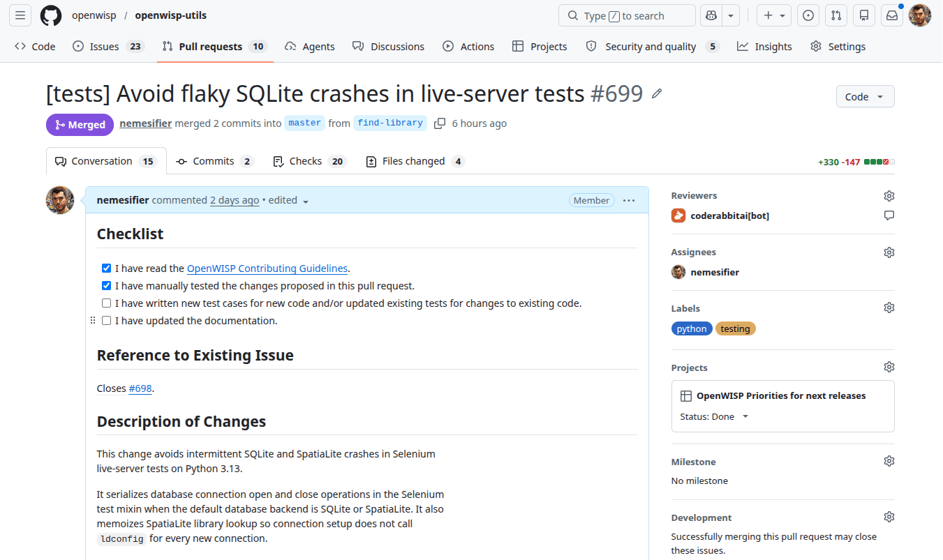
Task: Edit Assignees with gear icon
Action: 889,252
